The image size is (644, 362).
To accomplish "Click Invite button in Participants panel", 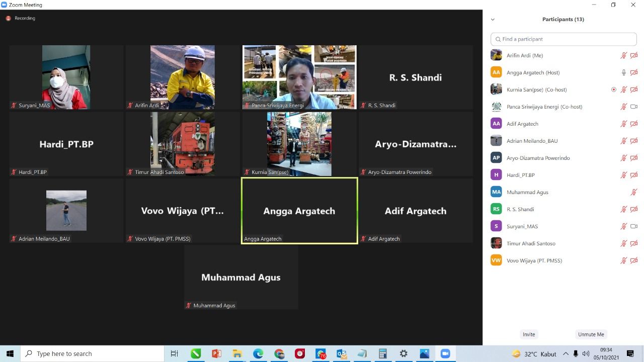I will [529, 334].
